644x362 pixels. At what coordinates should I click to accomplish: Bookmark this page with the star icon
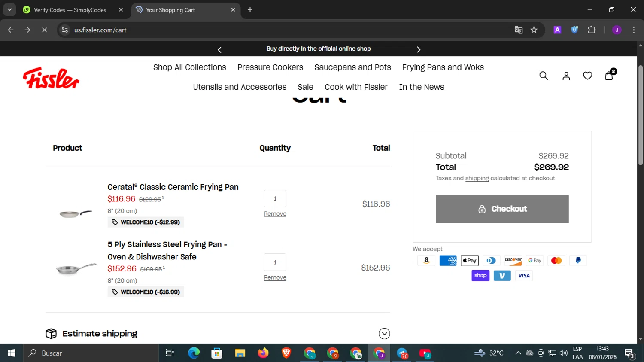point(534,30)
